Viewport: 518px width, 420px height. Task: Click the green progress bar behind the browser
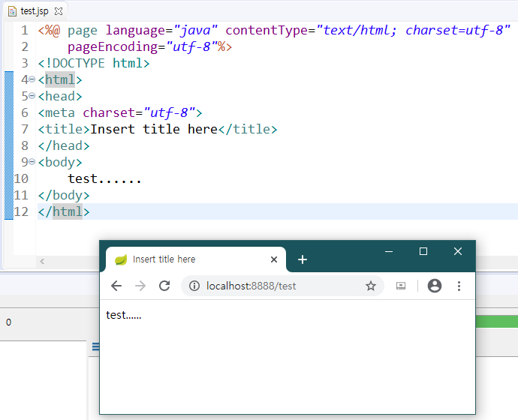tap(497, 322)
